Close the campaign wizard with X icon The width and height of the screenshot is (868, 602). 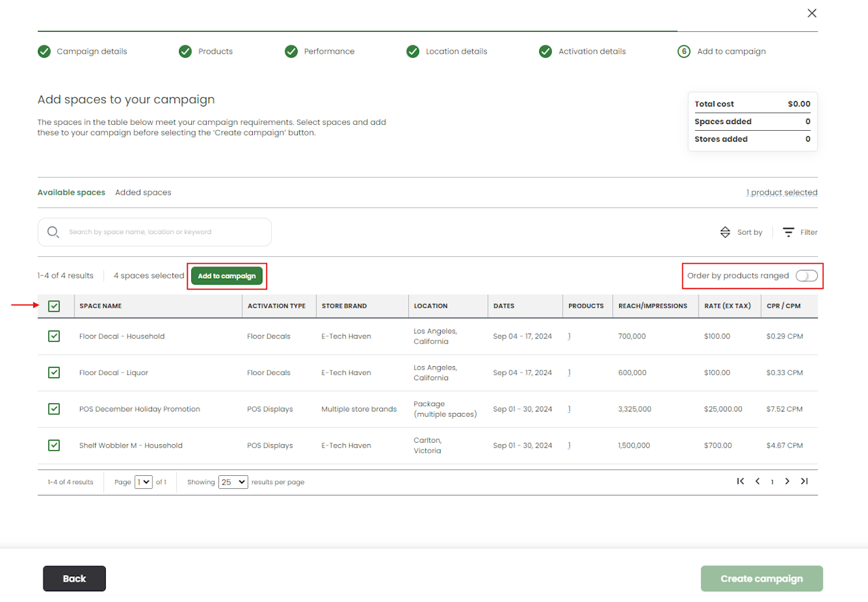(x=812, y=13)
